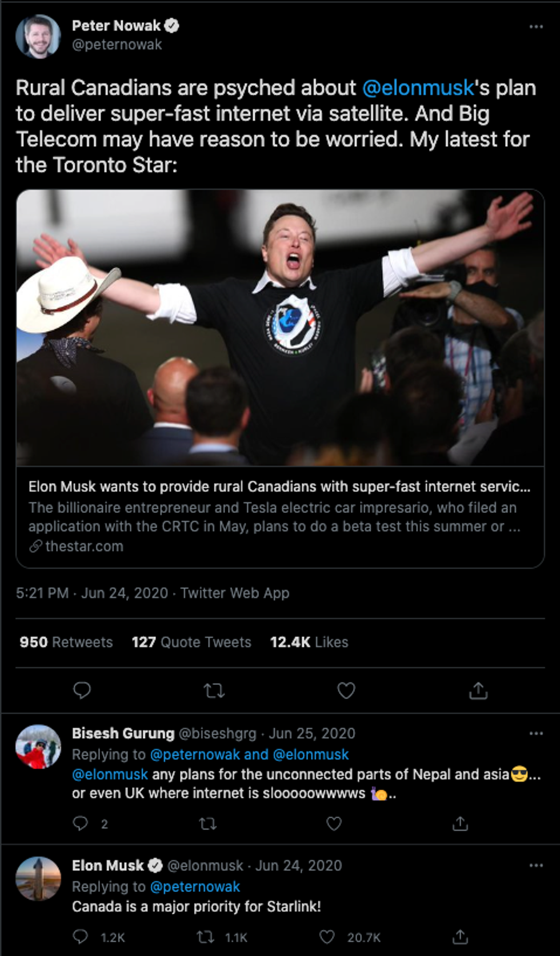This screenshot has height=956, width=560.
Task: Reply to Bisesh Gurung's tweet
Action: 81,823
